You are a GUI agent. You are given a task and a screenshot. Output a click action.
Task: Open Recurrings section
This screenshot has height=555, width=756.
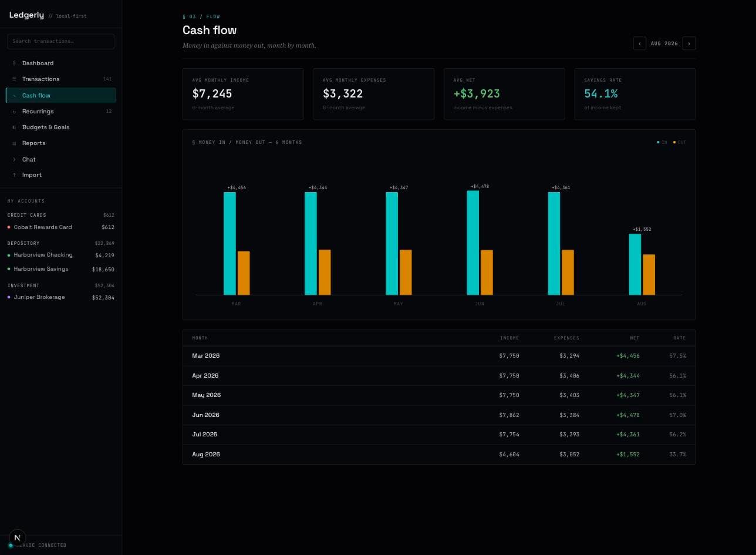61,111
